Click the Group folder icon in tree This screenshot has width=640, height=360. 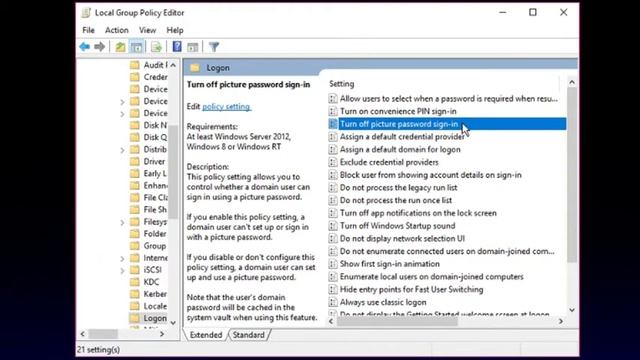click(x=135, y=246)
